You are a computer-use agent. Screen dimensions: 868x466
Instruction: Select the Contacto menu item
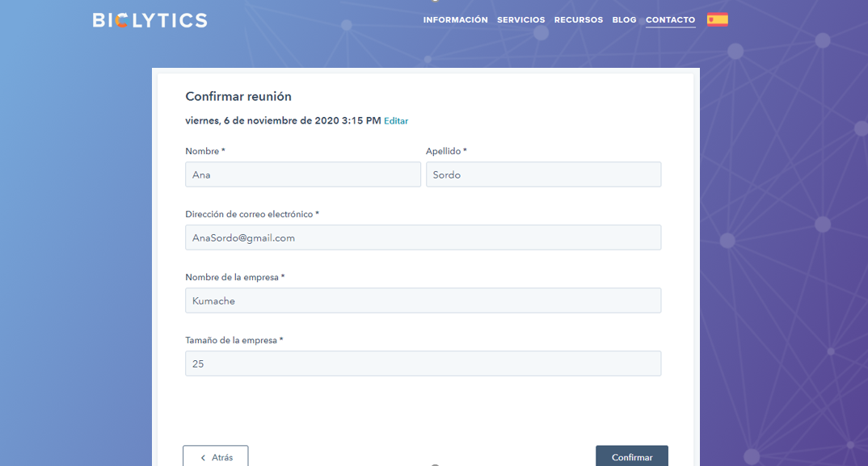coord(670,20)
